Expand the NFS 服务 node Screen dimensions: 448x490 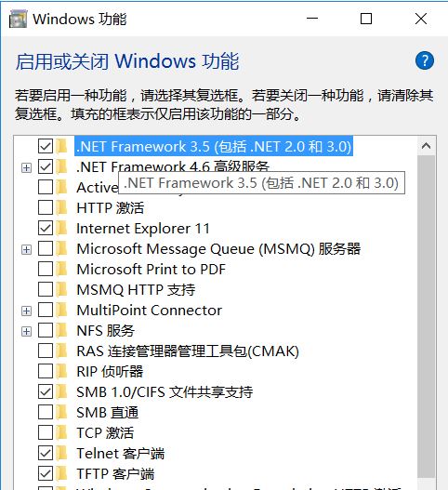pyautogui.click(x=27, y=331)
